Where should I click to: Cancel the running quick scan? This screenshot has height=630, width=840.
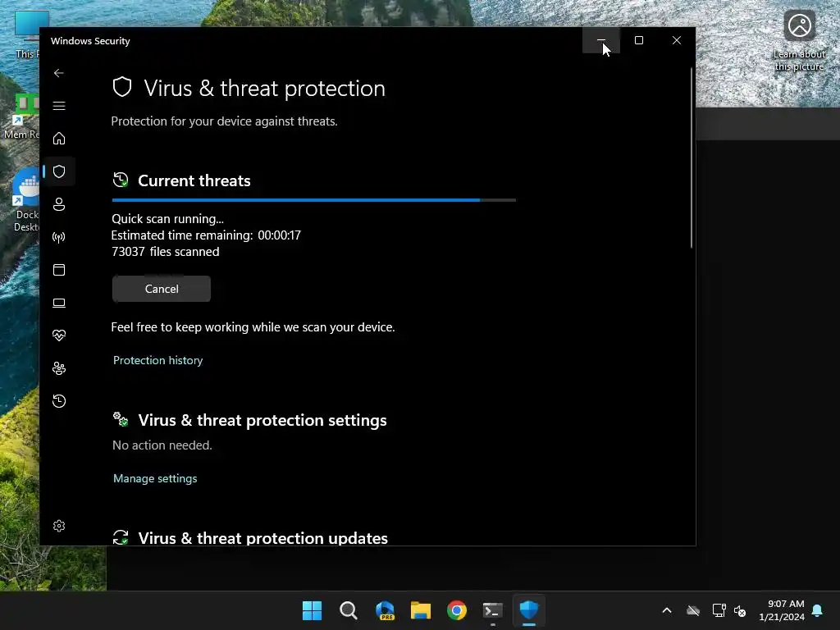(x=162, y=289)
